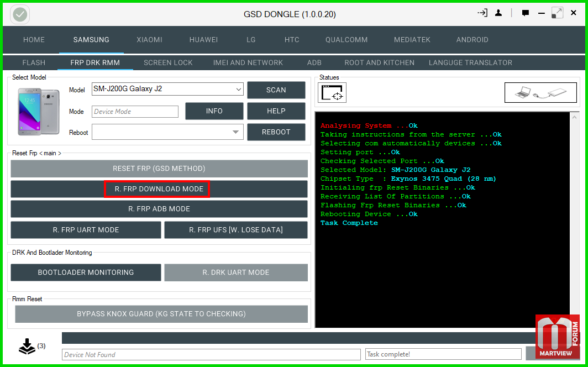Screen dimensions: 588x367
Task: Click the 'Task Complete' log line
Action: click(x=349, y=223)
